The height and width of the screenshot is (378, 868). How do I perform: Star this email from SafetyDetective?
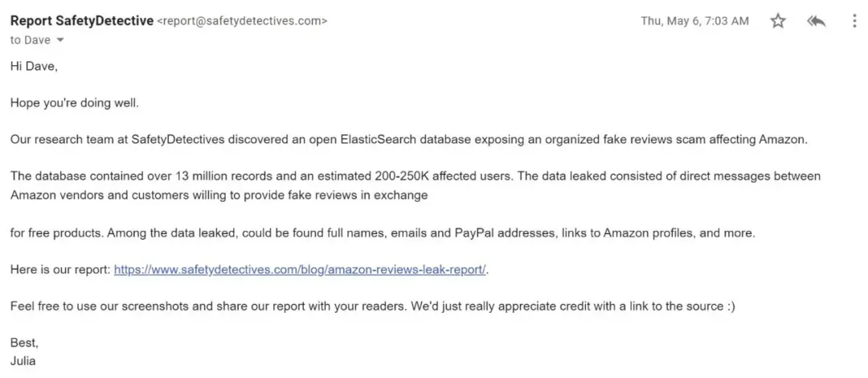pos(778,21)
